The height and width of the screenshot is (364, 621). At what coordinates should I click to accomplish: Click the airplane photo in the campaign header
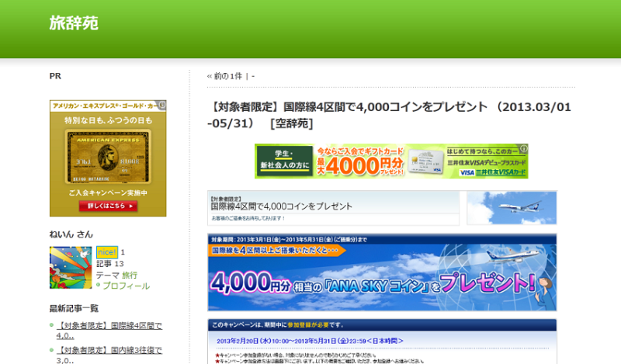[512, 208]
